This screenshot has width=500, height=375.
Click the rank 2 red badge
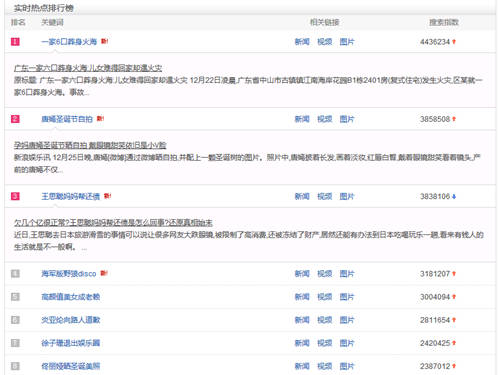pyautogui.click(x=15, y=119)
